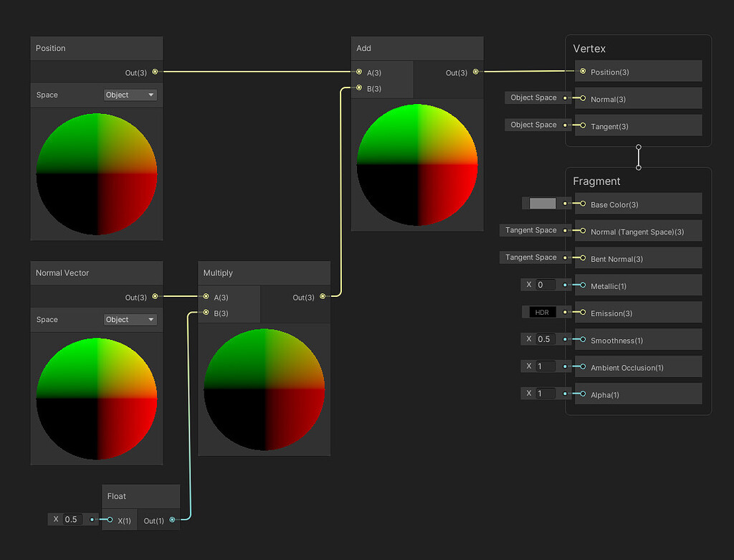This screenshot has width=734, height=560.
Task: Click the Float node's X value field showing 0.5
Action: 71,519
